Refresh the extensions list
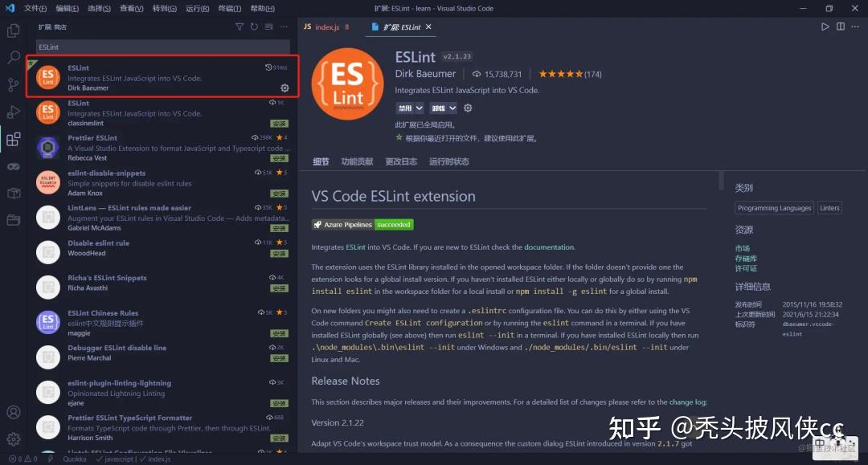 [254, 27]
